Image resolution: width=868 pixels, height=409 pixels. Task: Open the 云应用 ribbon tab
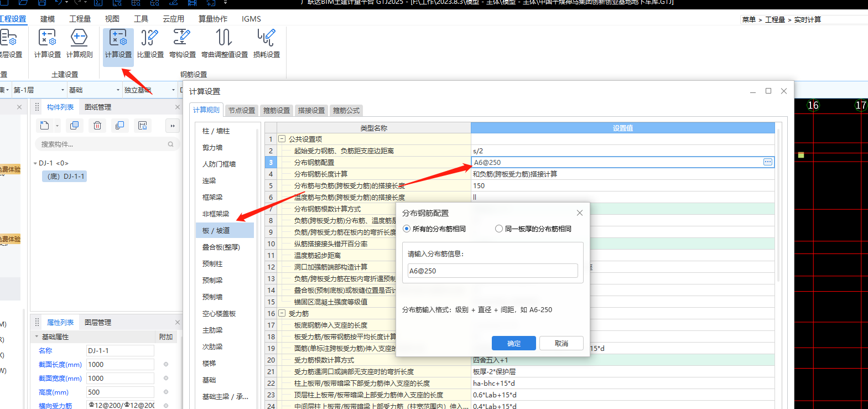173,19
